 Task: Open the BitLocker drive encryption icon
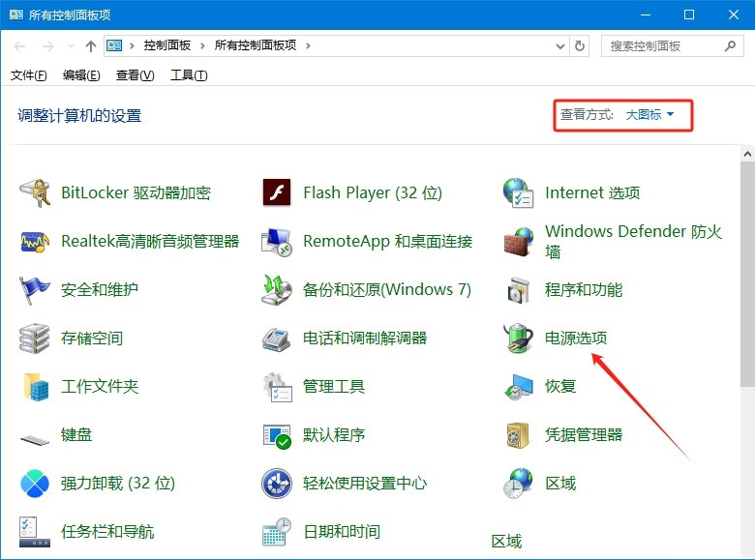[35, 192]
